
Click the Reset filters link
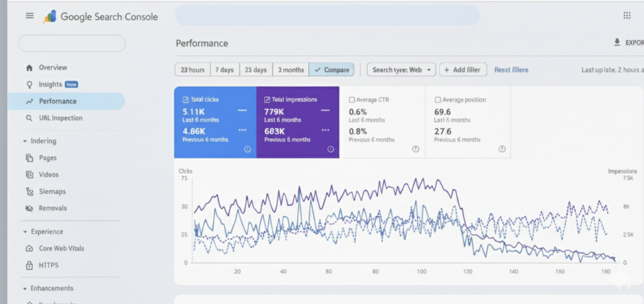[x=511, y=70]
